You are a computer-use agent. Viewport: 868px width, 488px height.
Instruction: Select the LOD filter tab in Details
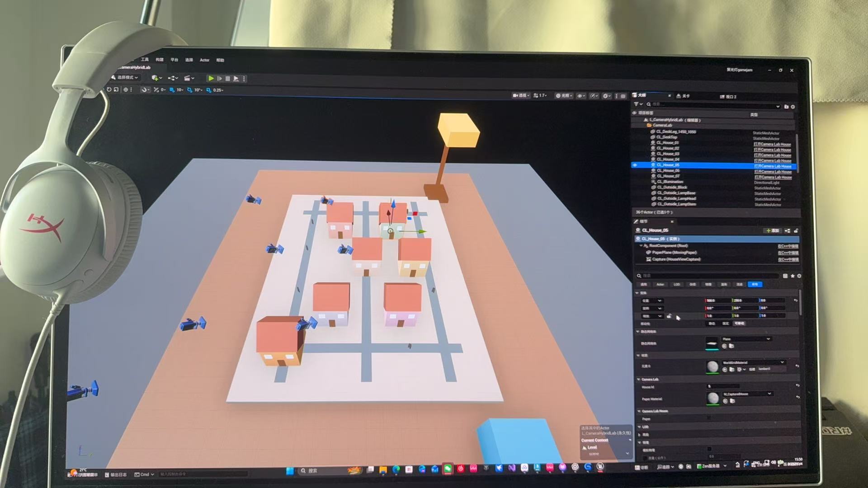pyautogui.click(x=677, y=284)
